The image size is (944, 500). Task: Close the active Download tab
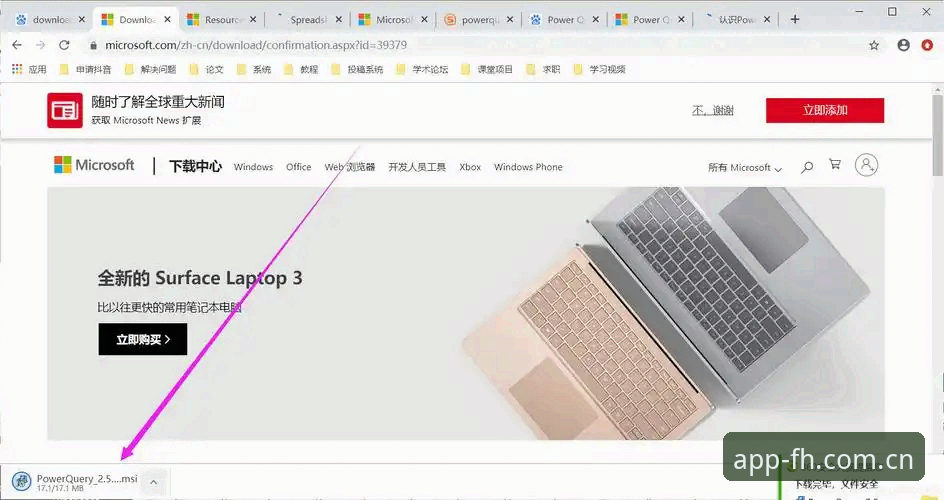coord(167,19)
